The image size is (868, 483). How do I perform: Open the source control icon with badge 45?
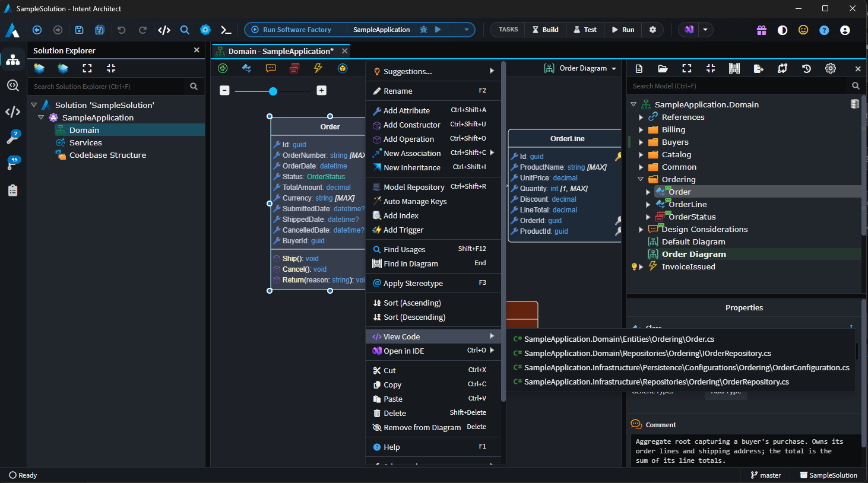tap(13, 163)
